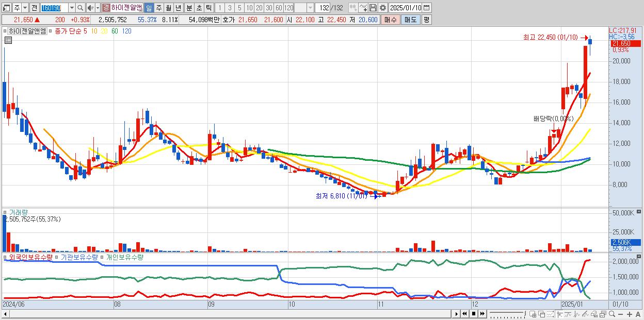
Task: Select the monthly '월' chart period
Action: [x=168, y=8]
